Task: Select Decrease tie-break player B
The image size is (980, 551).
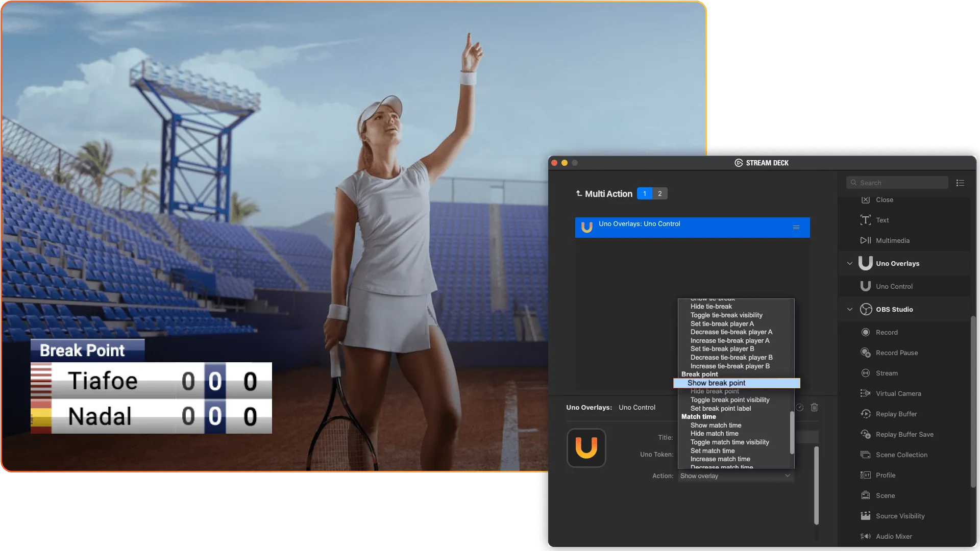Action: point(731,358)
